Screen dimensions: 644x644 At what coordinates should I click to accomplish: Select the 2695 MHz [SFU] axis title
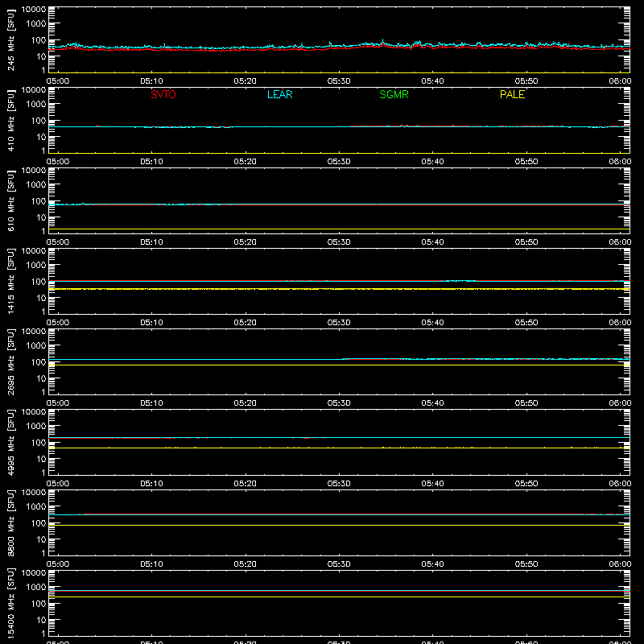(10, 362)
